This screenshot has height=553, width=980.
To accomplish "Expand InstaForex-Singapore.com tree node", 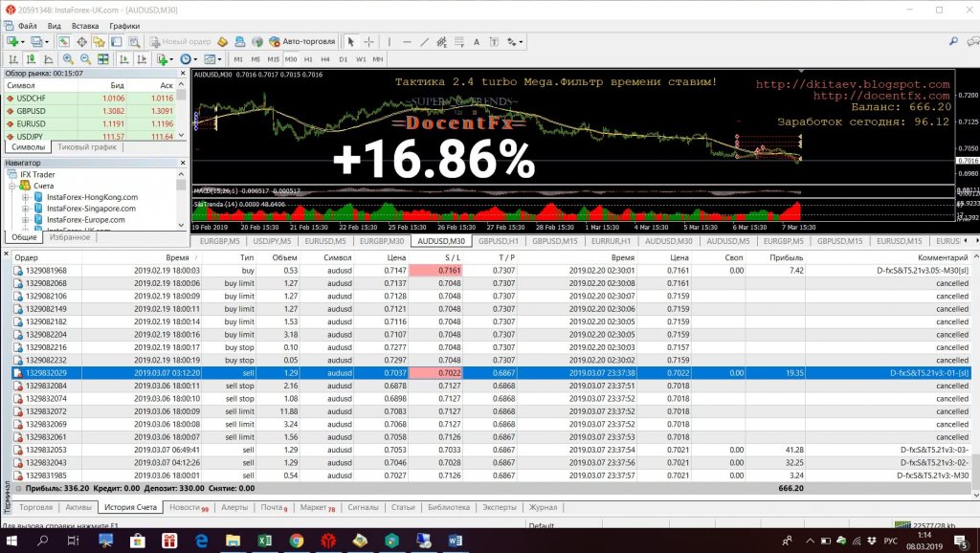I will 26,209.
